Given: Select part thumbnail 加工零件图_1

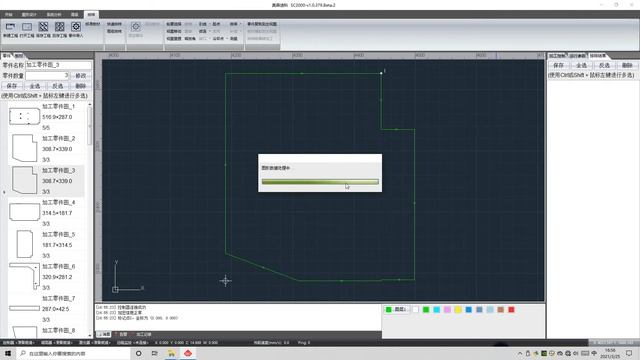Looking at the screenshot, I should coord(24,116).
